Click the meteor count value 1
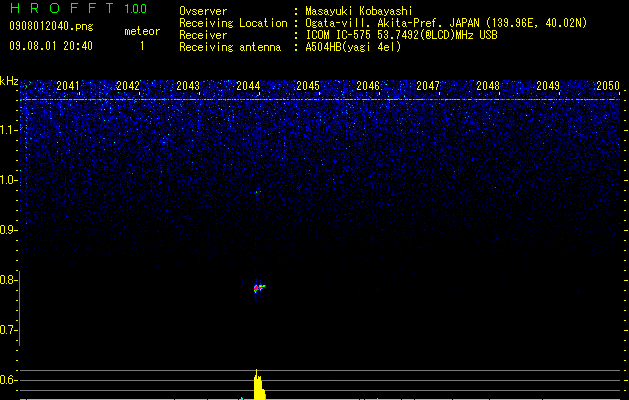 click(142, 46)
